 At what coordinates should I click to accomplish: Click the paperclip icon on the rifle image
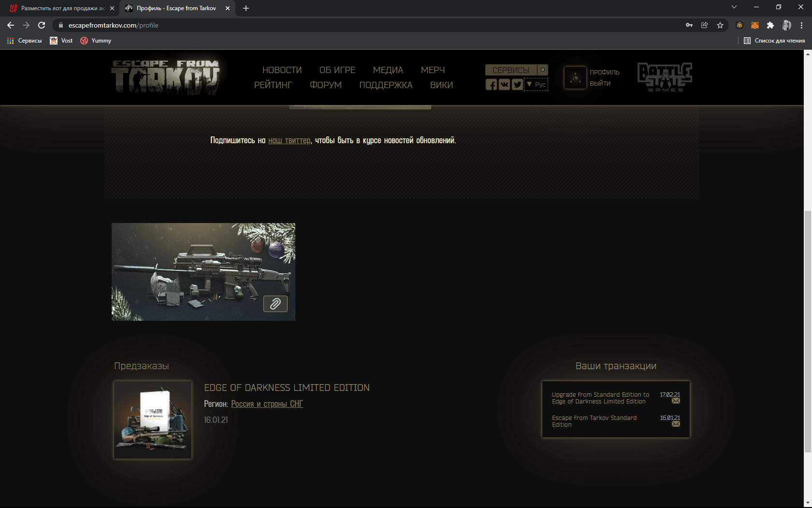click(275, 304)
